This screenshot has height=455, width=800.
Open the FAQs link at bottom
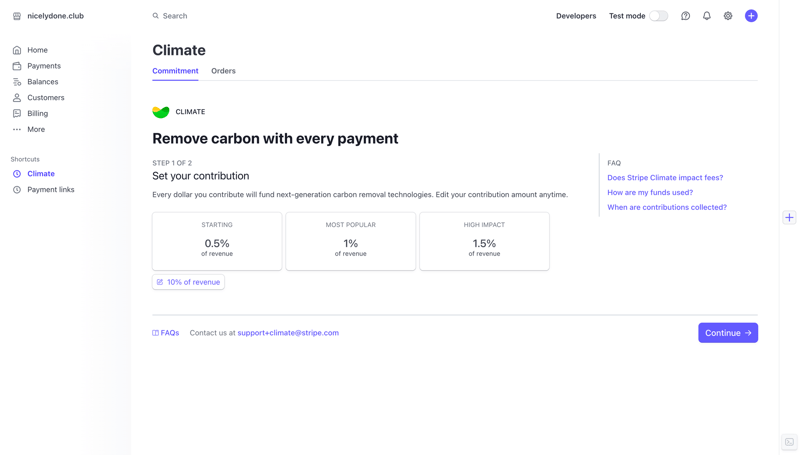(x=170, y=333)
